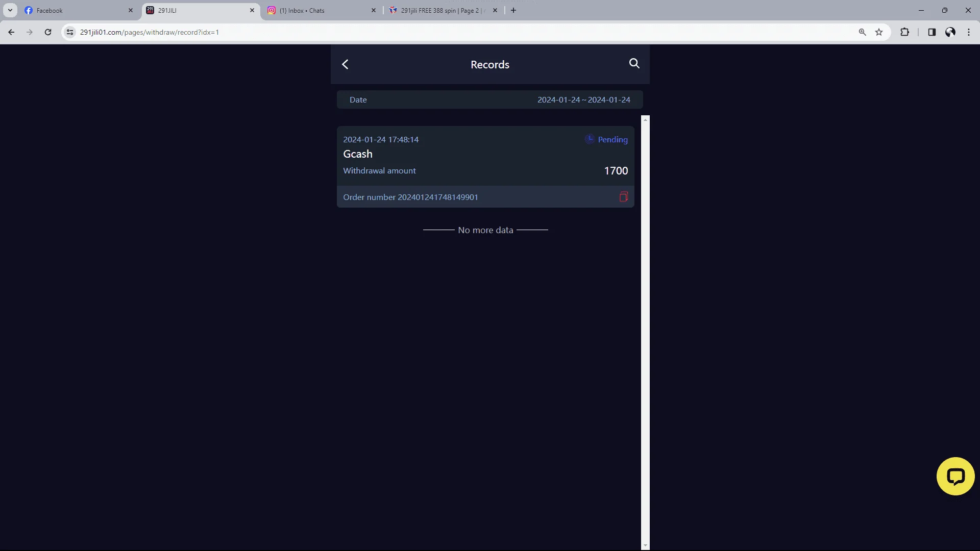Open the Extensions puzzle icon
This screenshot has height=551, width=980.
[904, 32]
